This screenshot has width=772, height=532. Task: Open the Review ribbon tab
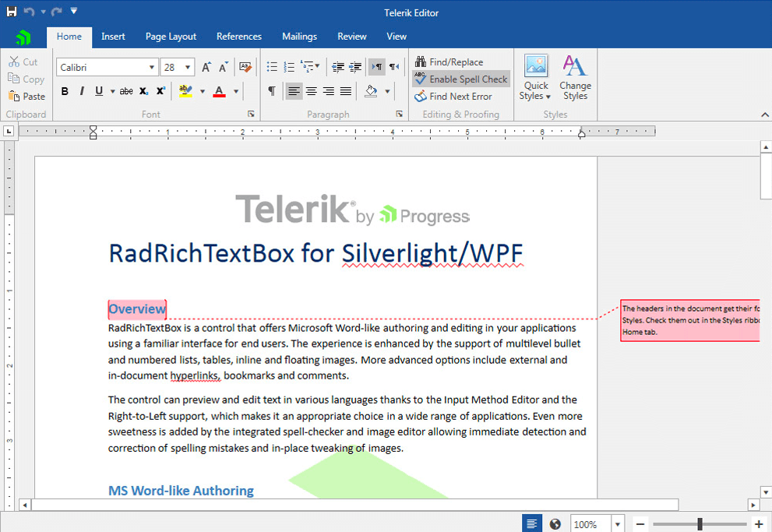click(x=351, y=36)
